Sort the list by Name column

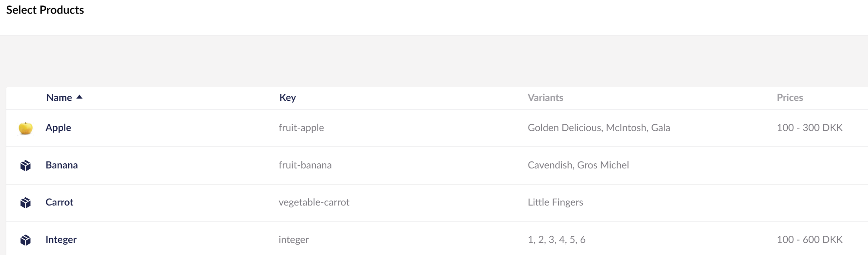(x=59, y=98)
